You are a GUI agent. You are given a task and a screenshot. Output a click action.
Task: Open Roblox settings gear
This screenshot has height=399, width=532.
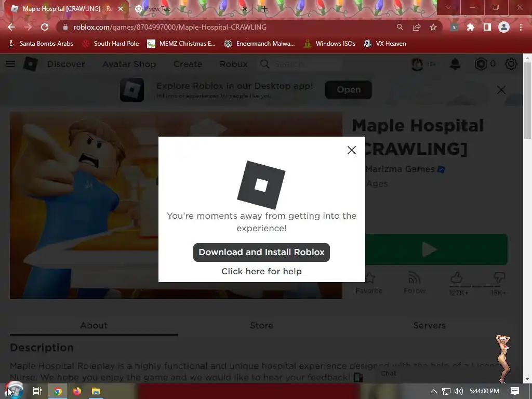click(511, 64)
